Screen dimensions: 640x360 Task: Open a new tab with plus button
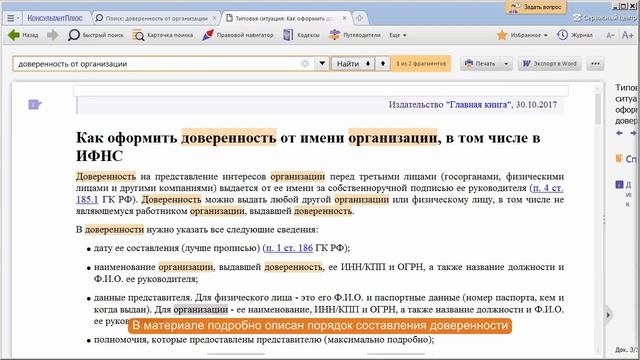pyautogui.click(x=359, y=18)
